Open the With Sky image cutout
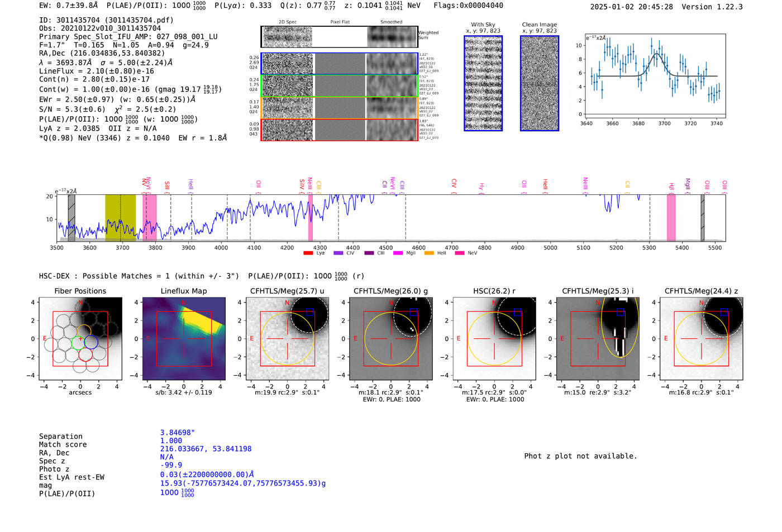782x532 pixels. (x=483, y=83)
